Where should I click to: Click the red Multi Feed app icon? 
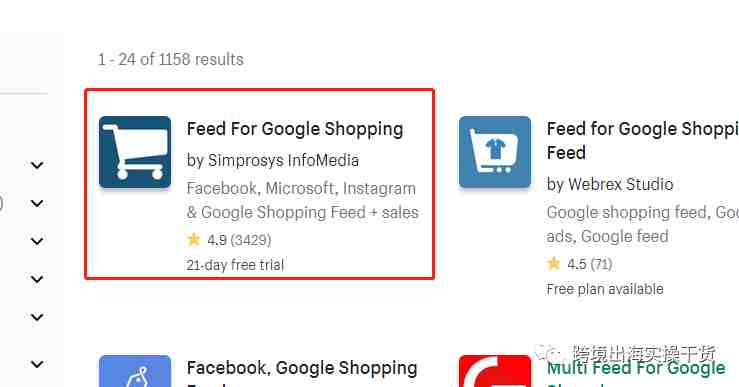495,371
